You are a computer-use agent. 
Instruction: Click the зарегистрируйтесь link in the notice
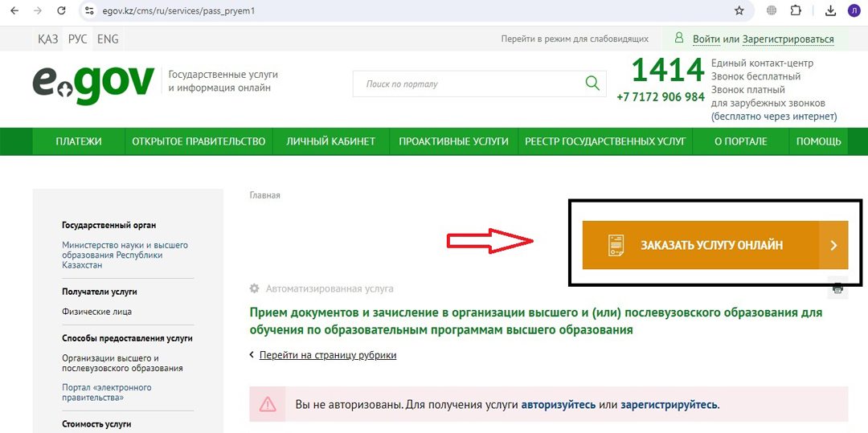[669, 404]
